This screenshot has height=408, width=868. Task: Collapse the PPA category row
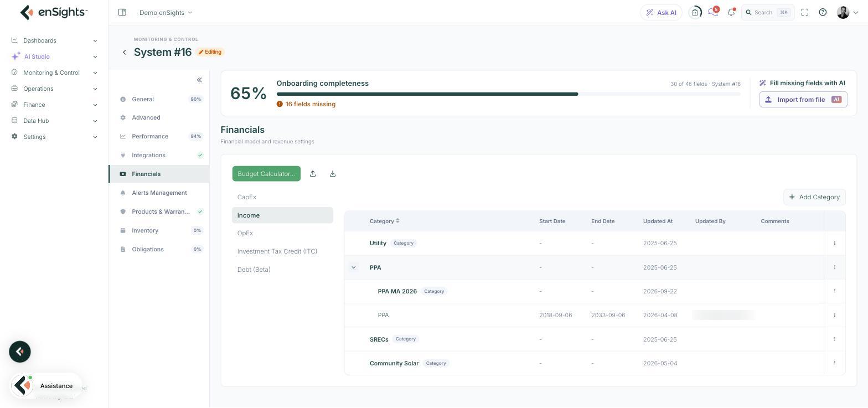[354, 267]
